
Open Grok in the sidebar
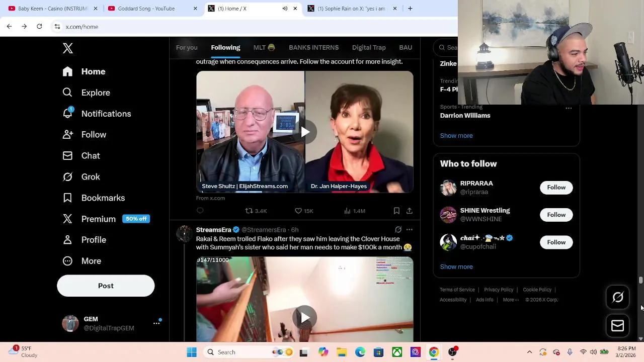(x=81, y=177)
